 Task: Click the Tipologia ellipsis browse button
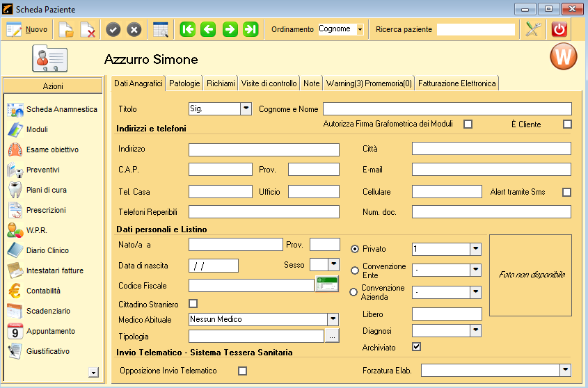(x=332, y=336)
